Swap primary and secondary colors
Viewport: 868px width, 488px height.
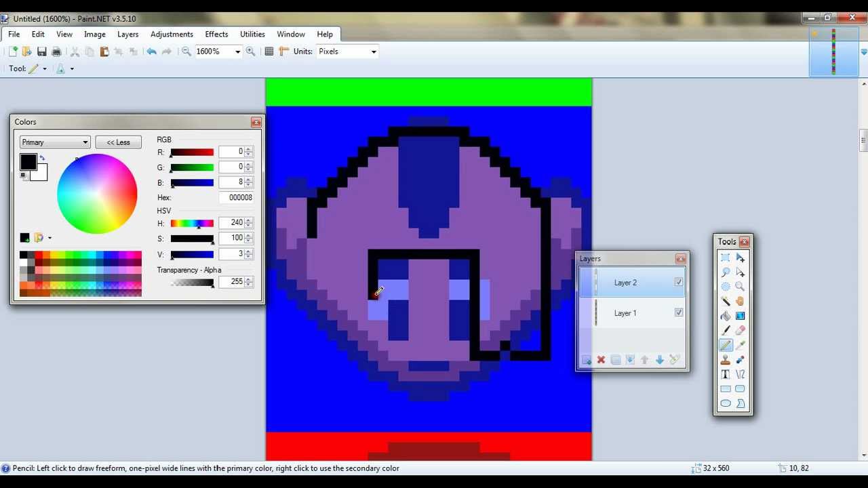(42, 159)
